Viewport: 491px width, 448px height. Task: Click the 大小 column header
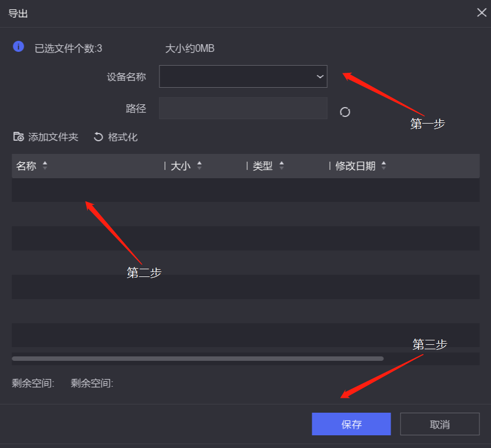pyautogui.click(x=182, y=166)
